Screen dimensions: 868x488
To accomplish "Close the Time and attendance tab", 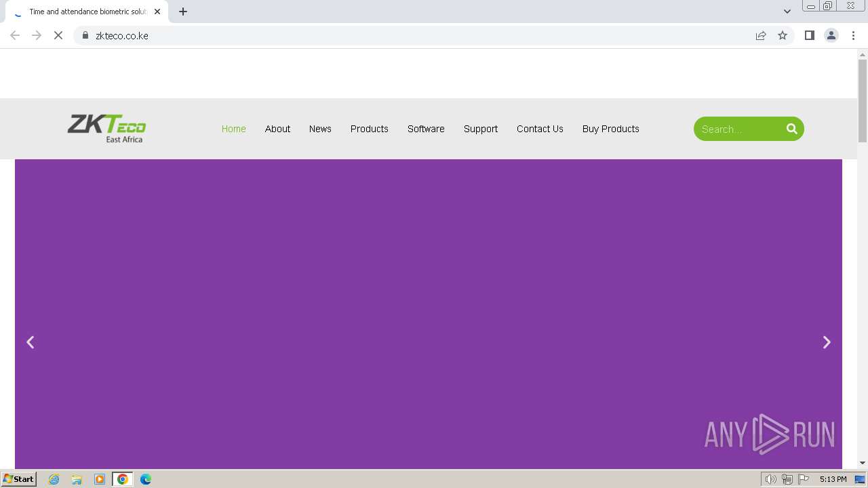I will (x=157, y=12).
